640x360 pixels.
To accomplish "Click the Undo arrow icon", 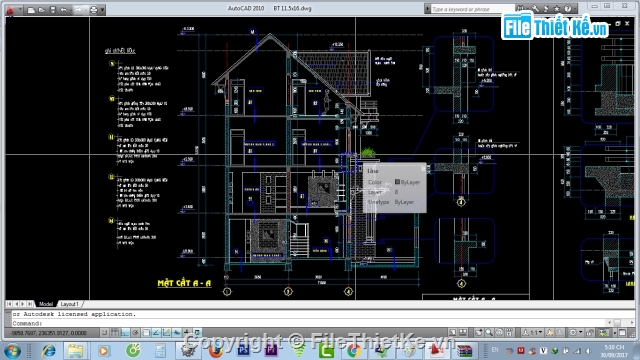I will [64, 10].
